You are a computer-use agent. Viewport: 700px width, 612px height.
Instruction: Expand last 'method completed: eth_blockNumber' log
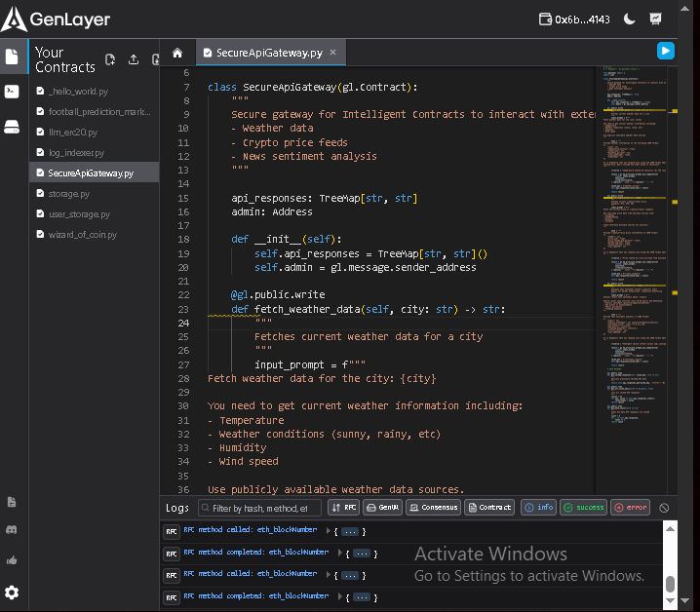(339, 597)
